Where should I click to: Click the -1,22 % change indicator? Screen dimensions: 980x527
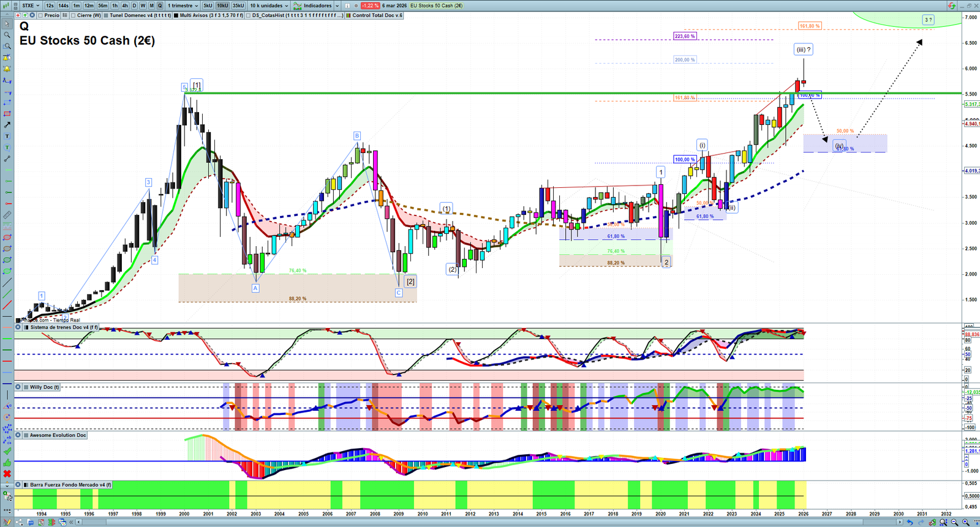(x=370, y=6)
